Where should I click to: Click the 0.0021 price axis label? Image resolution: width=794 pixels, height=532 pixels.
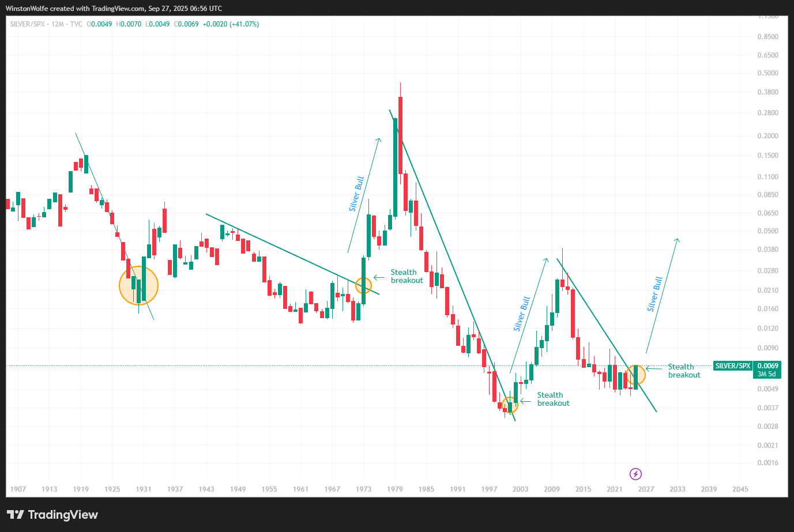pos(767,446)
